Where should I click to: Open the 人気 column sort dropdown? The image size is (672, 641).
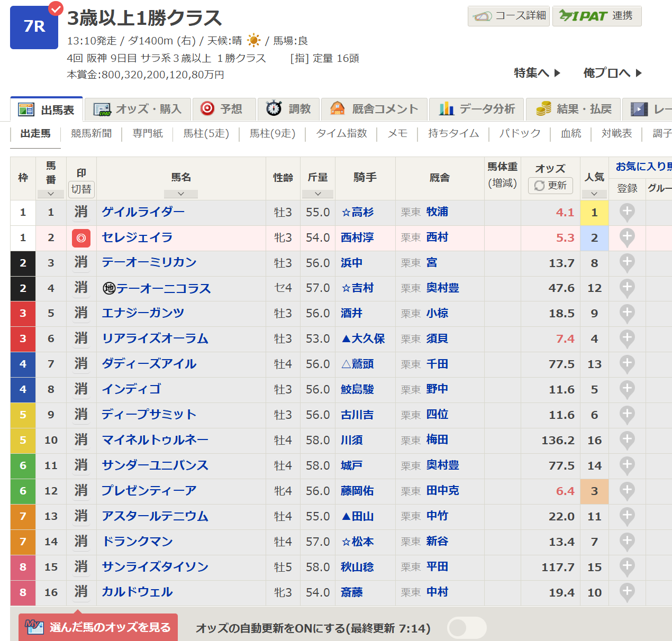[x=594, y=194]
